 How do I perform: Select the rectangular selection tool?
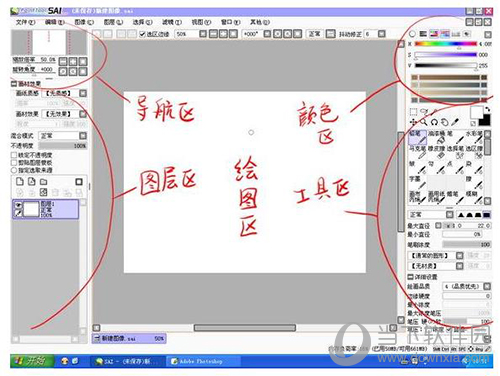[413, 112]
